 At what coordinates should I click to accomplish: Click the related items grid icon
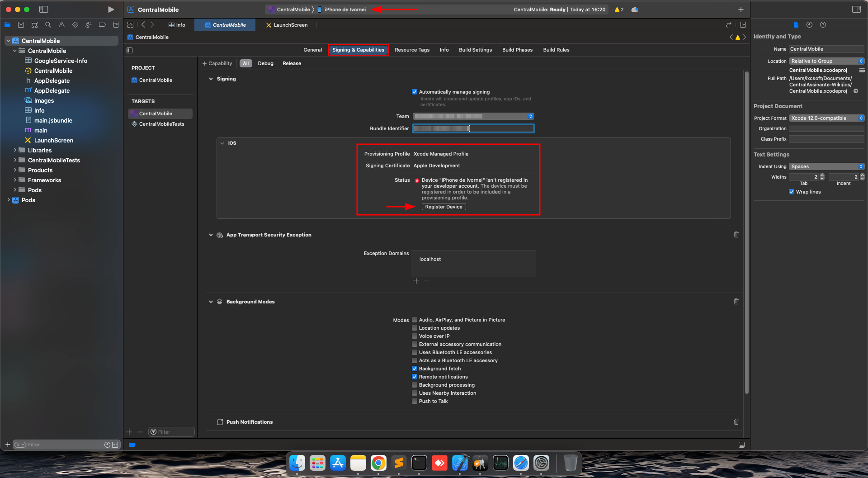coord(131,25)
